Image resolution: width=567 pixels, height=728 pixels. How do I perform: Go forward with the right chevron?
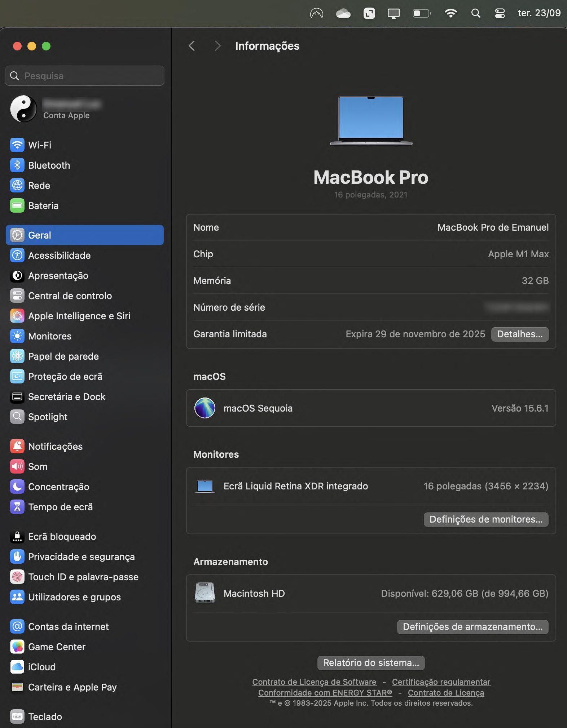click(217, 46)
